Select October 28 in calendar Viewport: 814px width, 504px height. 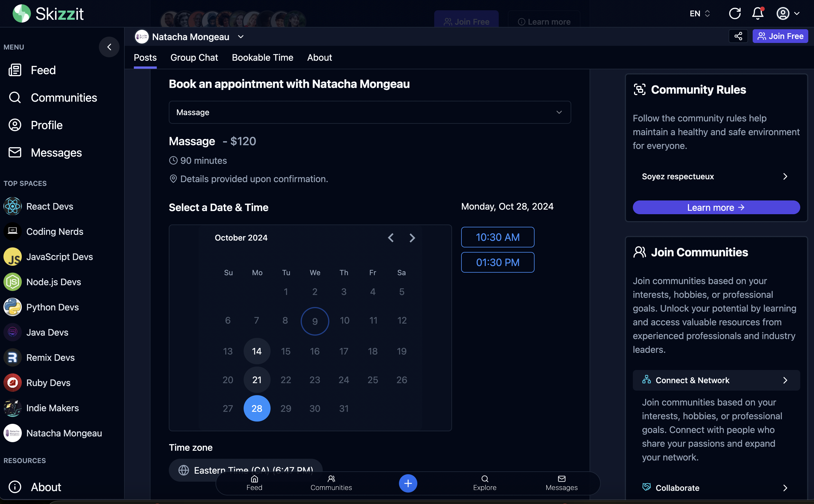click(x=257, y=408)
